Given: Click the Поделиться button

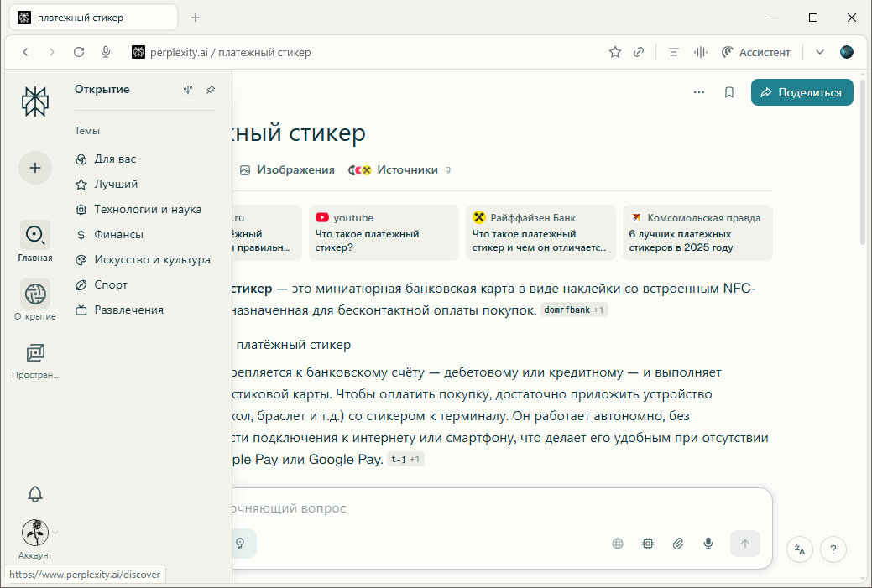Looking at the screenshot, I should pos(802,92).
